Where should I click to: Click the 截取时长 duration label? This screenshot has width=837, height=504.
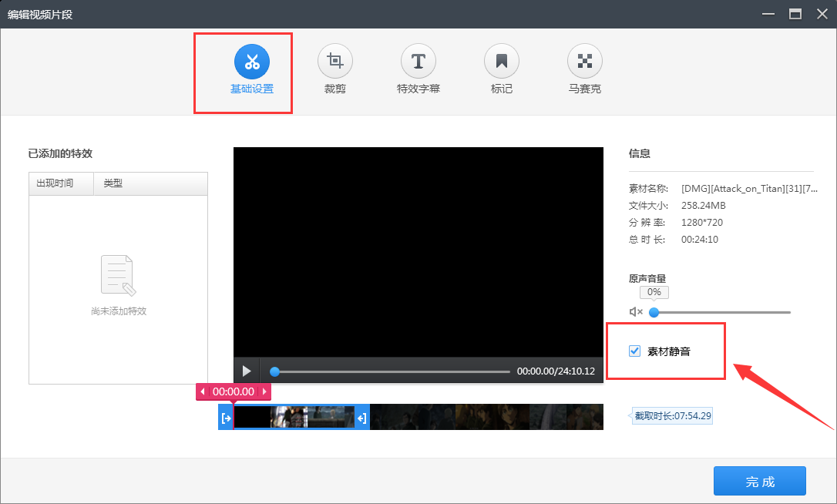[x=671, y=415]
